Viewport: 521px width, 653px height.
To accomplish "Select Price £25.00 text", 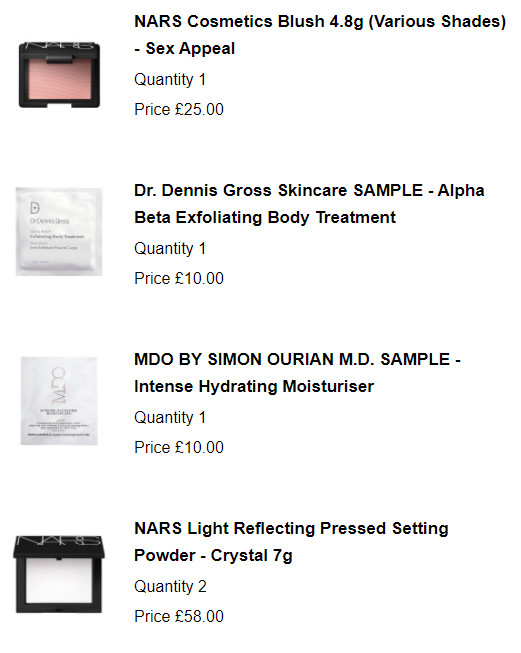I will [179, 110].
